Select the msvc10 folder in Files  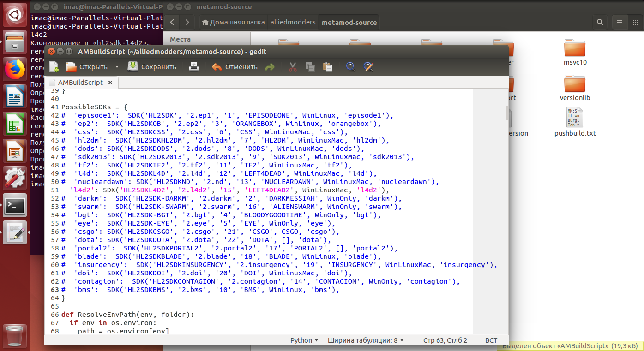point(575,52)
